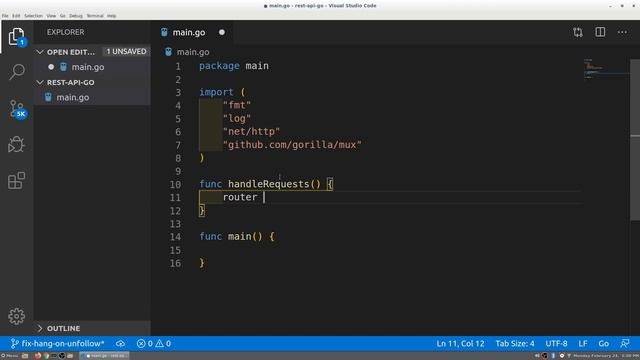Click on line number 10 in gutter
Viewport: 640px width, 360px height.
pos(176,184)
